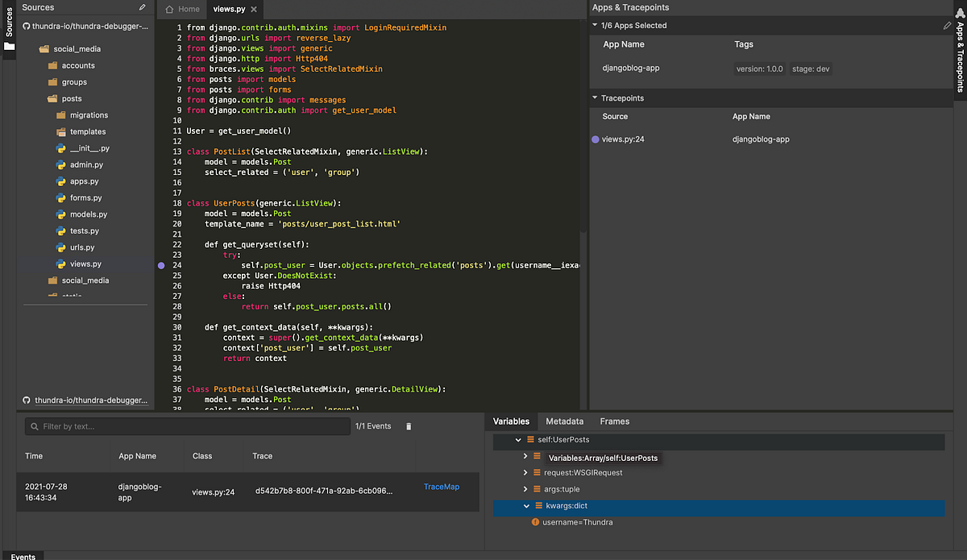This screenshot has width=967, height=560.
Task: Click the Python icon of urls.py
Action: pos(61,247)
